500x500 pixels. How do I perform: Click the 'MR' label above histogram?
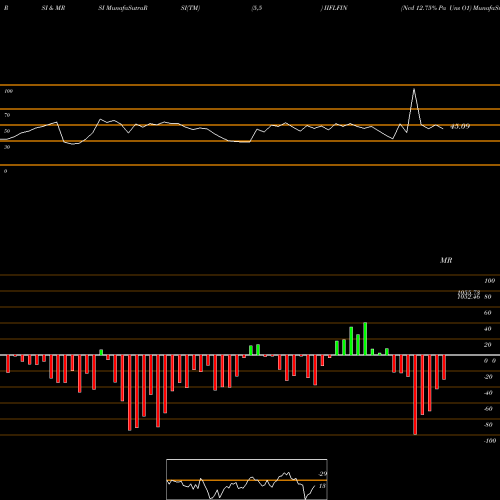[446, 260]
